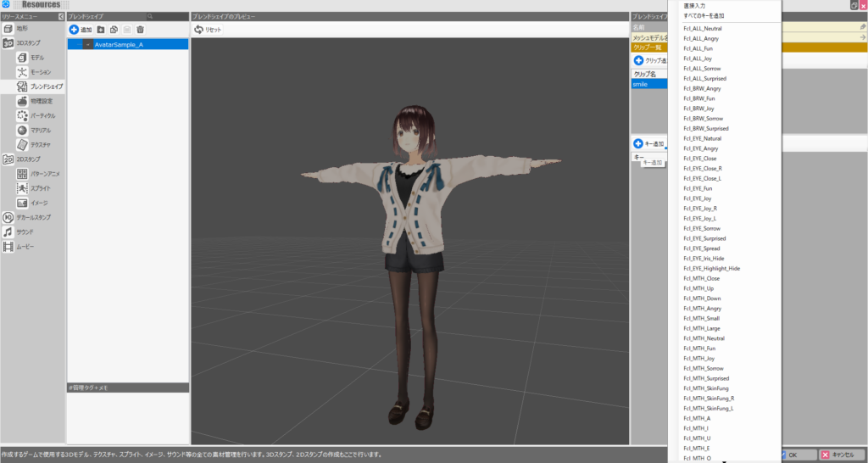
Task: Pick Fcl_MTH_Fun from the popup menu
Action: [x=700, y=349]
